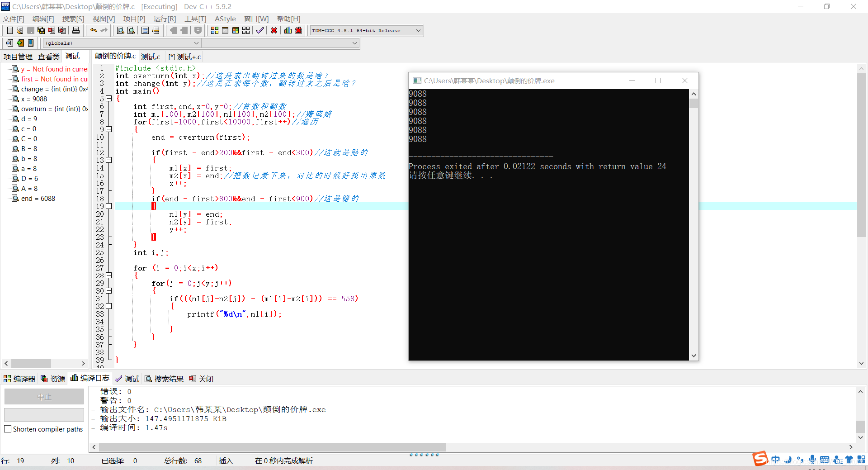868x470 pixels.
Task: Open the Replace toolbar tool
Action: tap(131, 30)
